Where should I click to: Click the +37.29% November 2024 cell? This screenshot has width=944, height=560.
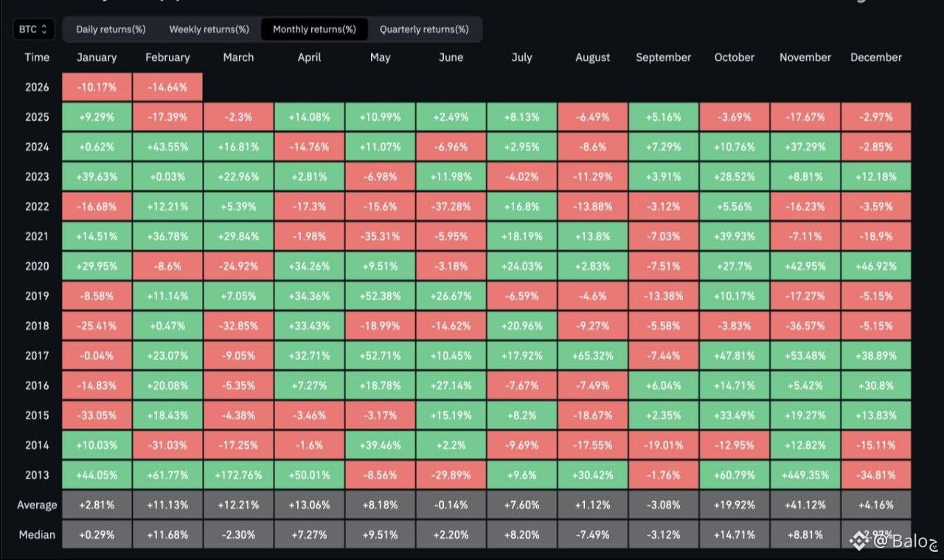(x=805, y=147)
